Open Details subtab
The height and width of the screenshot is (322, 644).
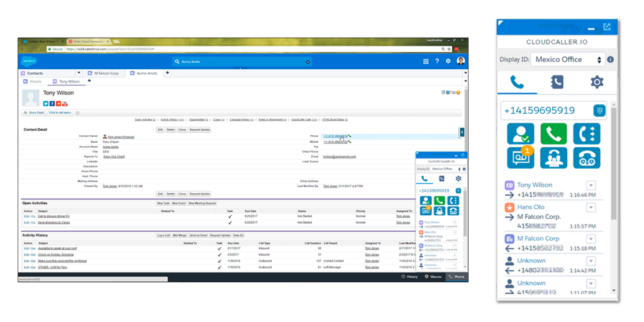click(x=33, y=81)
